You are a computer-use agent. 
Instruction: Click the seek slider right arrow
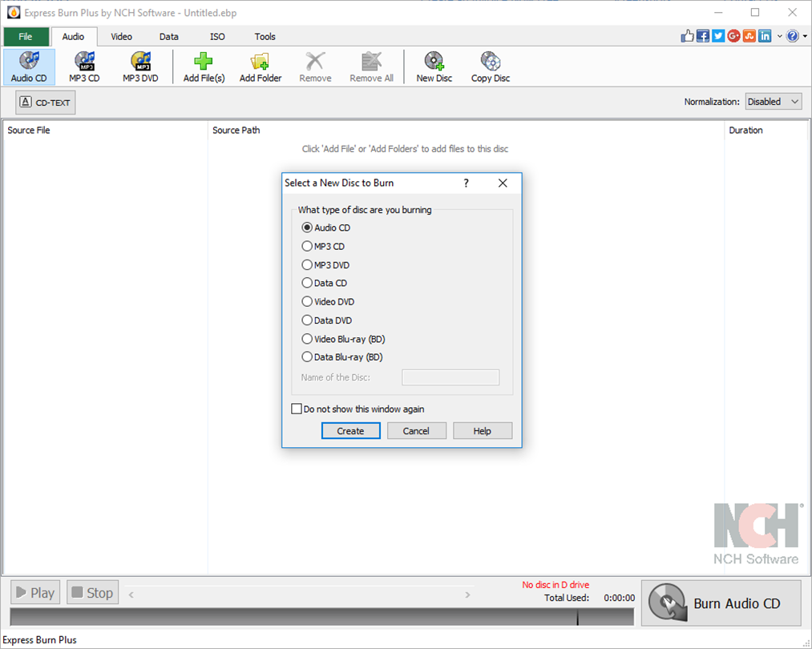(467, 595)
